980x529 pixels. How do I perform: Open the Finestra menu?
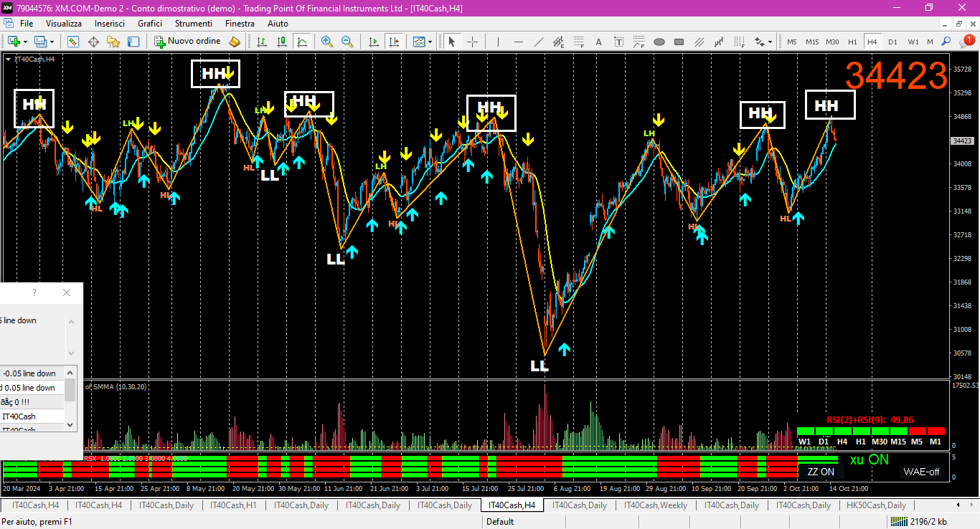240,24
